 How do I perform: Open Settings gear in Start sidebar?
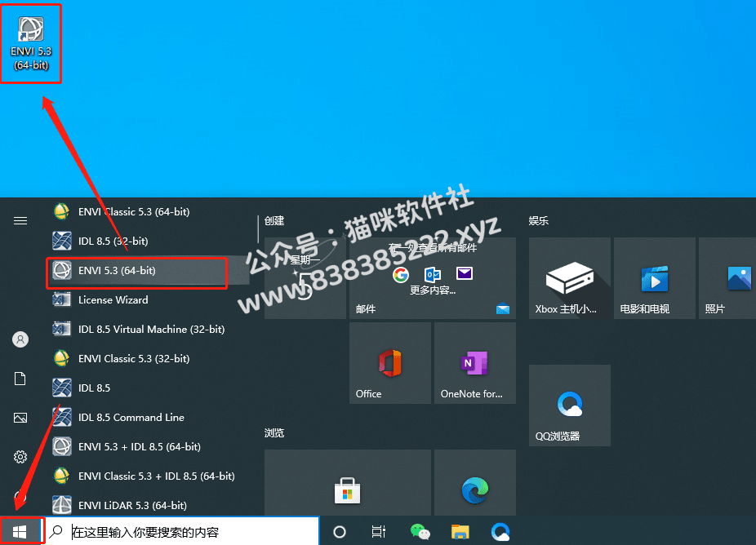pos(20,457)
